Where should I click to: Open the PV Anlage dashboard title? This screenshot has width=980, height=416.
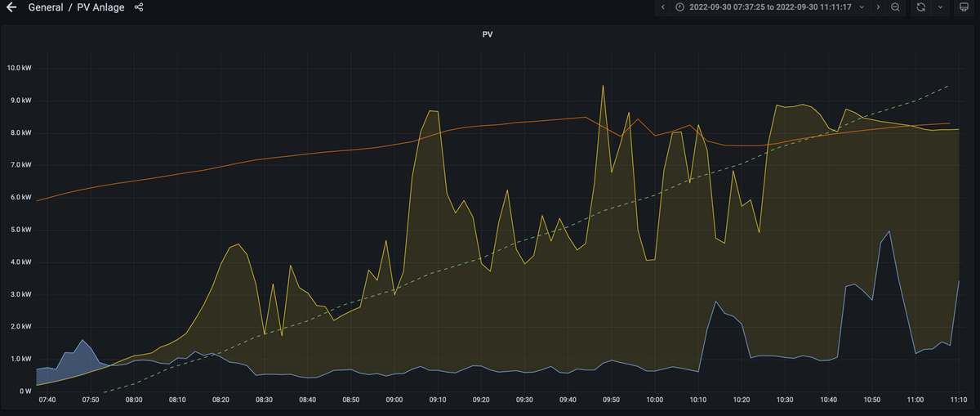[x=100, y=7]
